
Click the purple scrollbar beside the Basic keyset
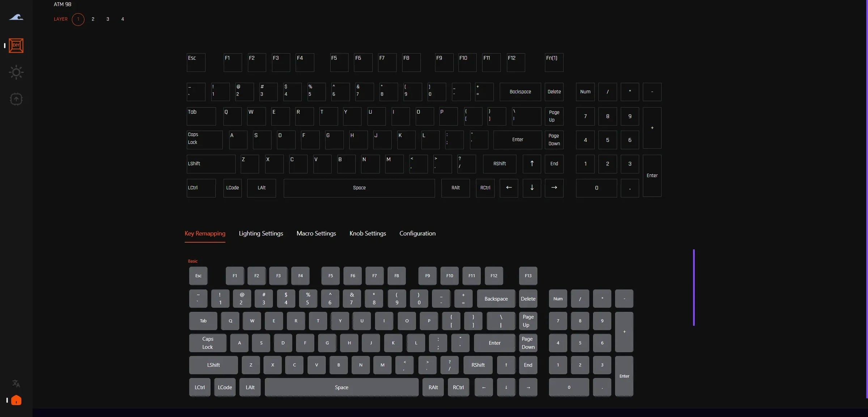[694, 287]
